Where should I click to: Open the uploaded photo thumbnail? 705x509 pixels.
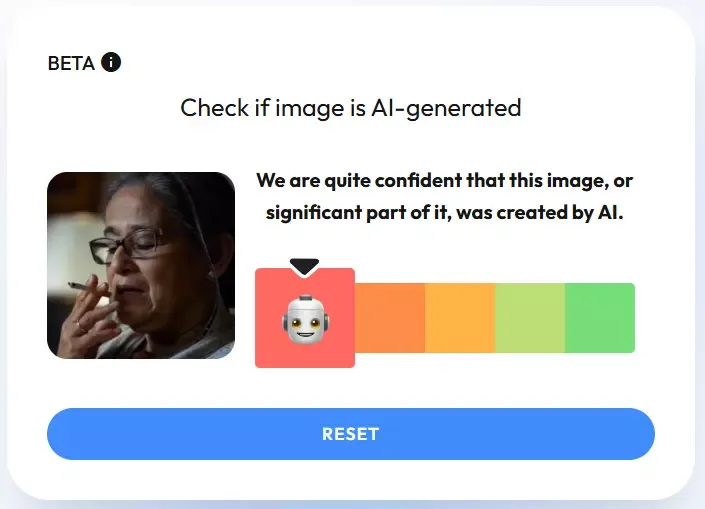point(141,265)
